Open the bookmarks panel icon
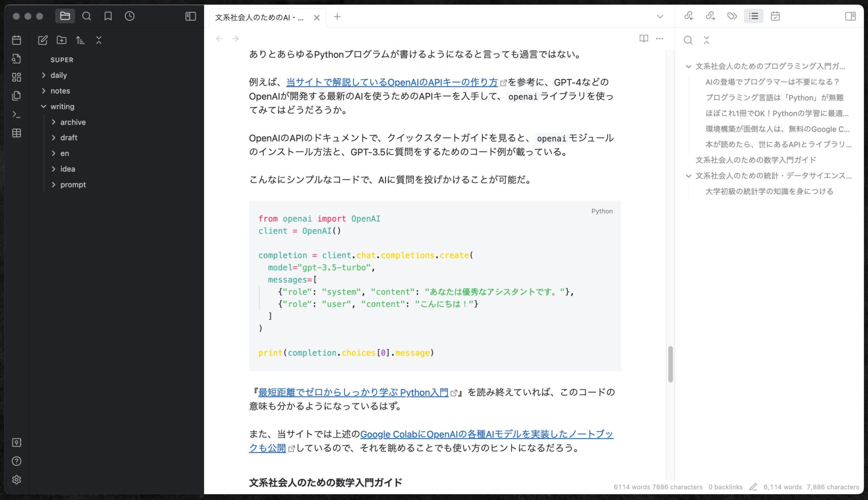The image size is (868, 500). click(x=108, y=16)
